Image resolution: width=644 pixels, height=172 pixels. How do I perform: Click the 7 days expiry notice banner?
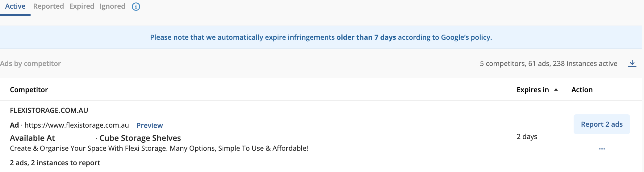321,37
